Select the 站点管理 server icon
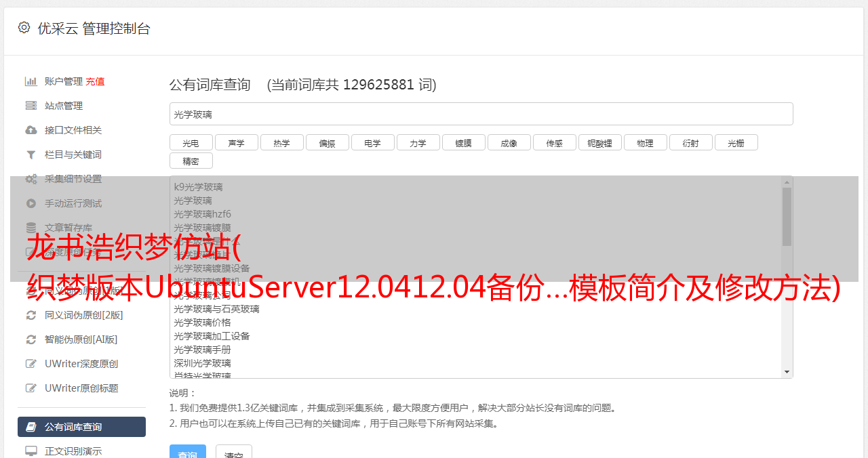868x458 pixels. [x=31, y=106]
